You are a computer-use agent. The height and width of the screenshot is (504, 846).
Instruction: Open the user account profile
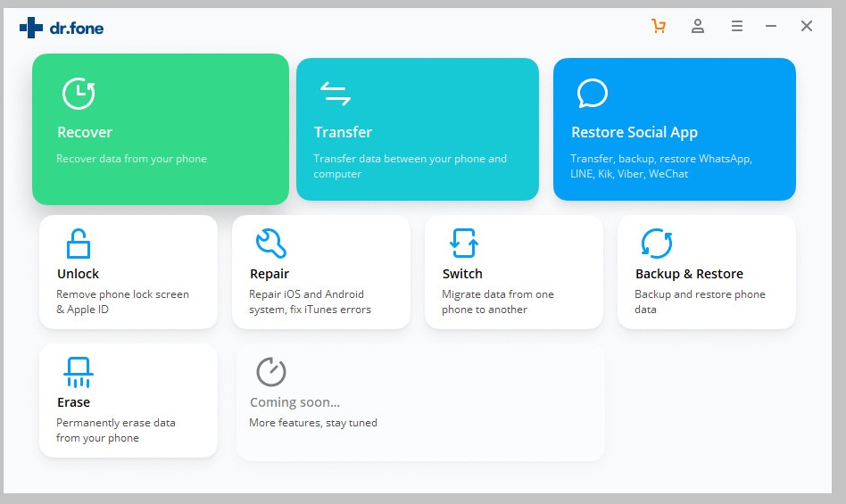pyautogui.click(x=698, y=26)
